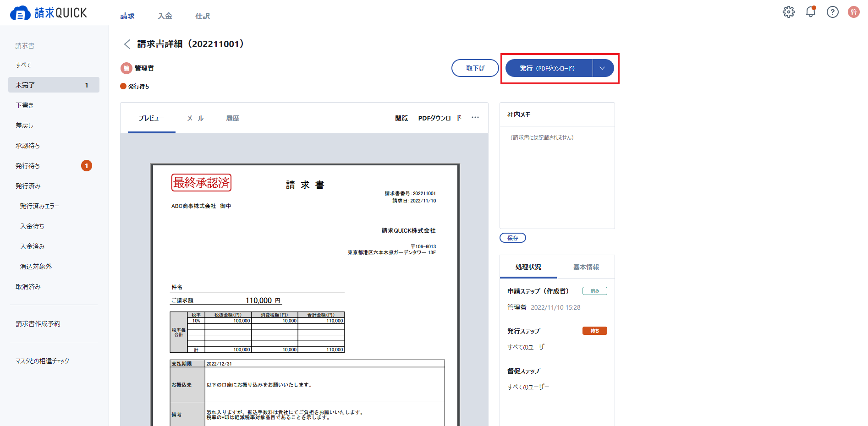Switch to the メール tab
The image size is (868, 426).
coord(195,118)
